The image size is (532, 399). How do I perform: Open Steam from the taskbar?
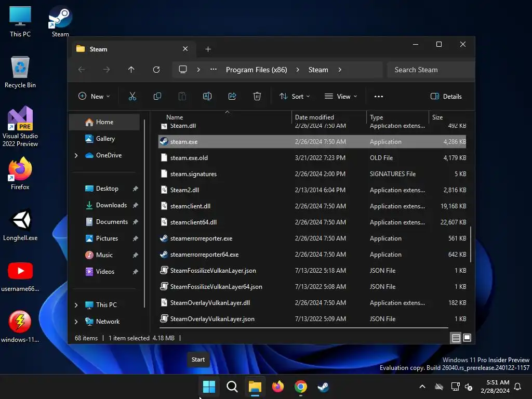point(323,387)
